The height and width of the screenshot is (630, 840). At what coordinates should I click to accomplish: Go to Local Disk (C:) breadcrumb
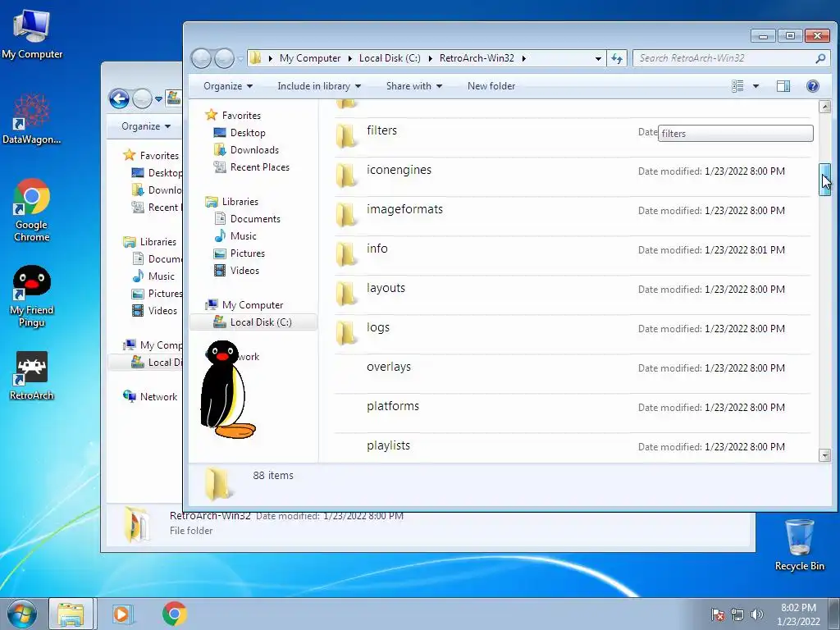click(390, 58)
